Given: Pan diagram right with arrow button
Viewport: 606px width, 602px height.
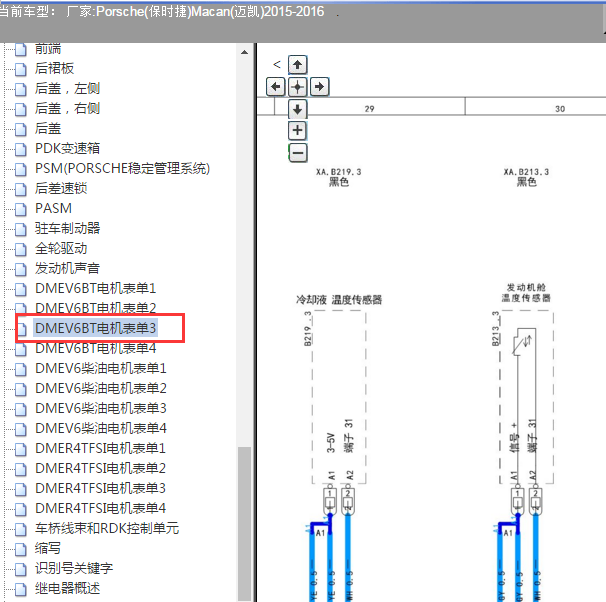Looking at the screenshot, I should 320,87.
